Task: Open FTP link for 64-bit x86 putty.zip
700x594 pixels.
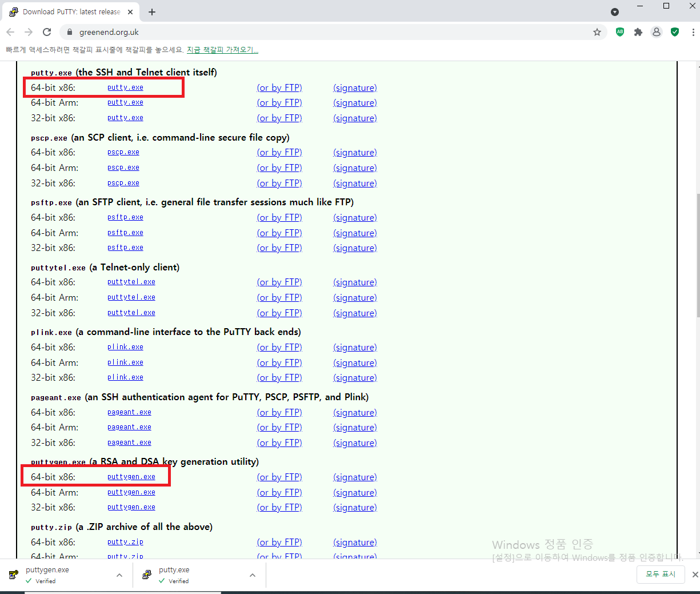Action: pyautogui.click(x=279, y=542)
